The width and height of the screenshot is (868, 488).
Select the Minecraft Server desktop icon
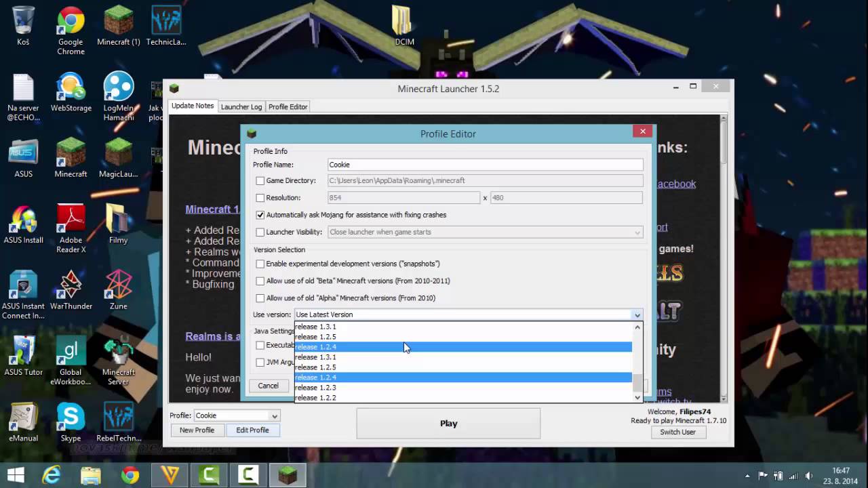(119, 361)
